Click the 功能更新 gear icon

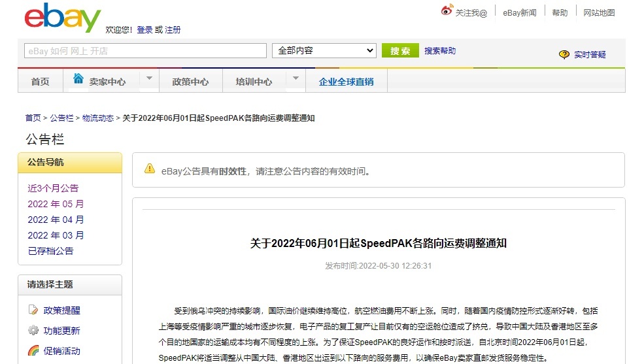click(x=33, y=331)
